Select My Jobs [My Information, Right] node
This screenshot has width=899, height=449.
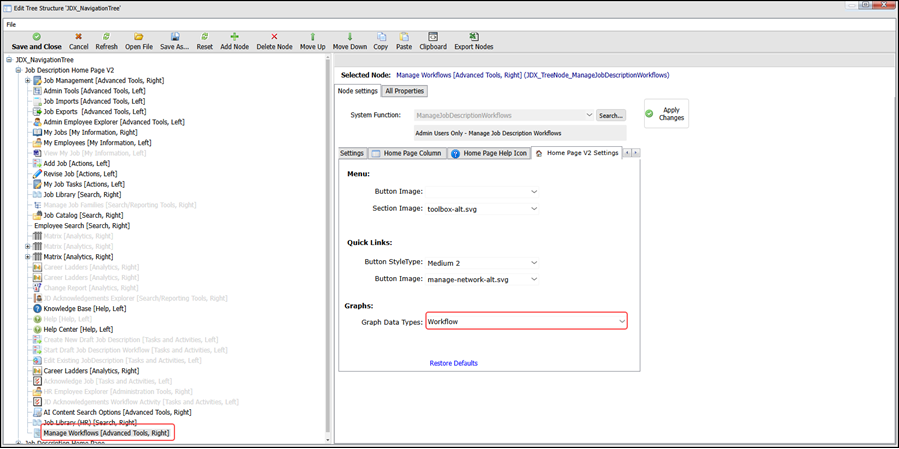point(91,132)
